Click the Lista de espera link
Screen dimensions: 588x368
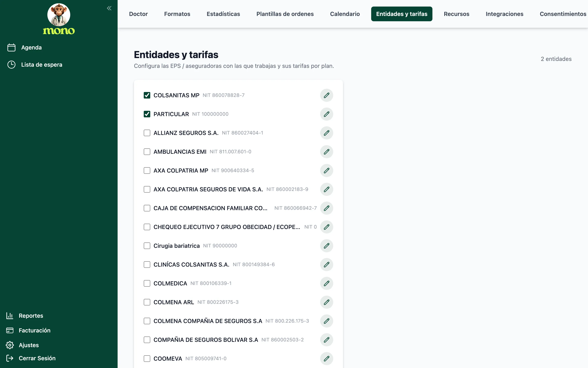click(x=42, y=65)
